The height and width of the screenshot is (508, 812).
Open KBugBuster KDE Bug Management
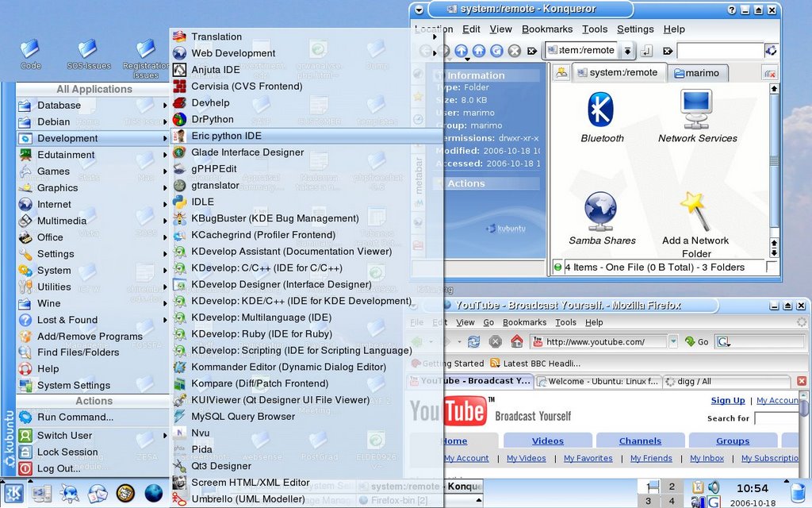308,218
